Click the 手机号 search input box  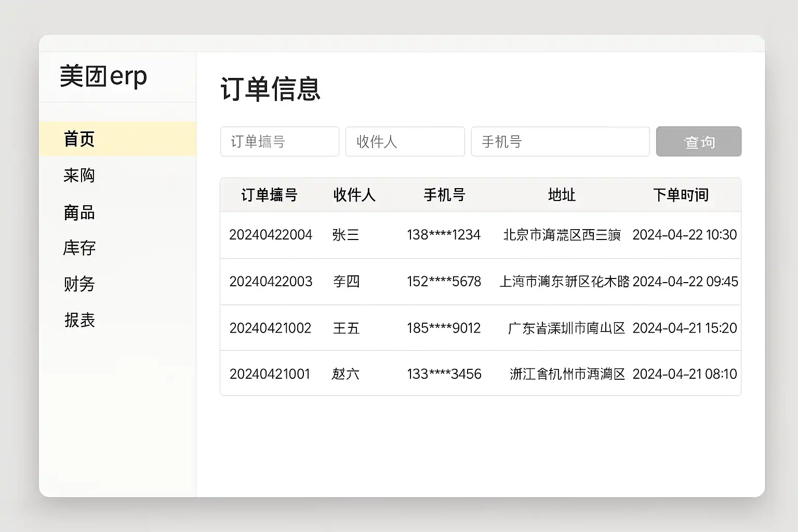[560, 141]
